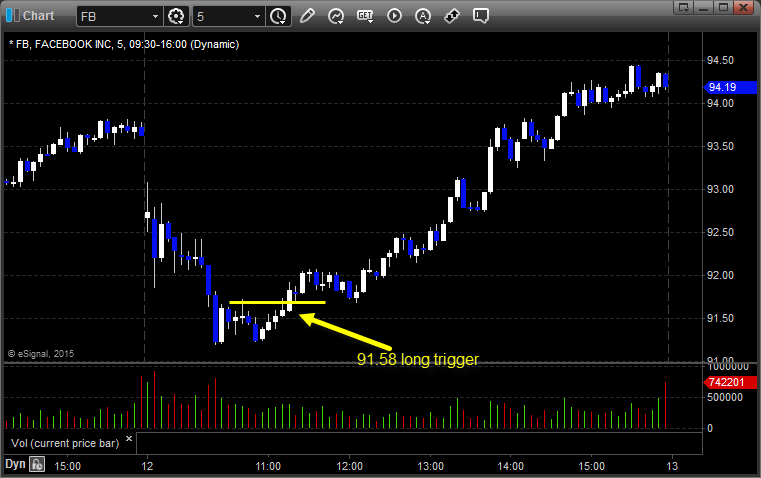Click the 92.50 price axis label
761x478 pixels.
pos(720,232)
